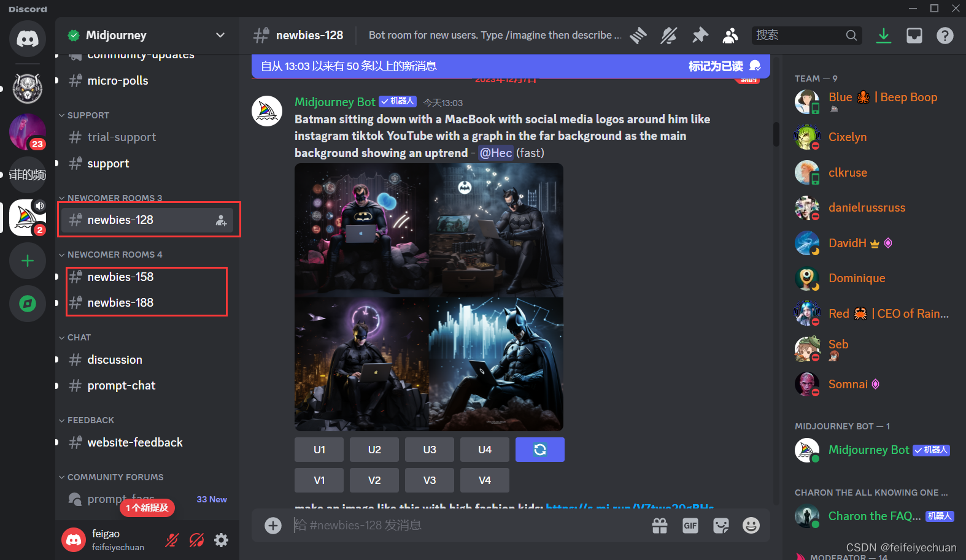Open the discussion channel

click(146, 359)
